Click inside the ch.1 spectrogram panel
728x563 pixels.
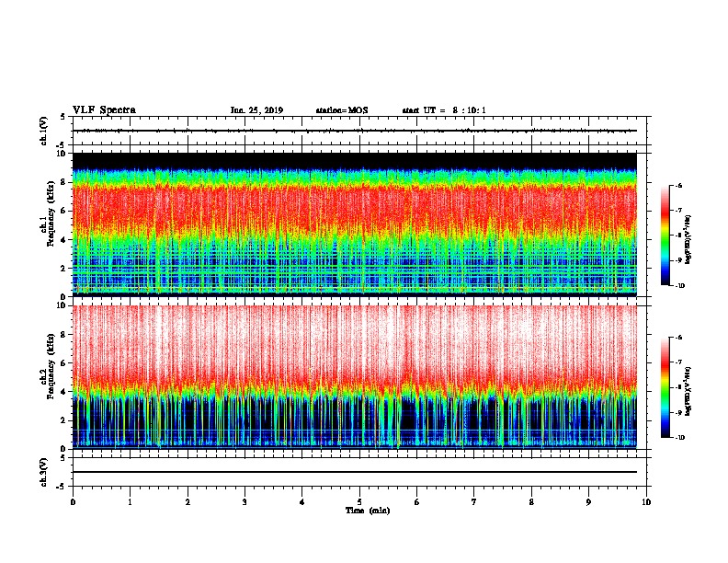[x=355, y=224]
